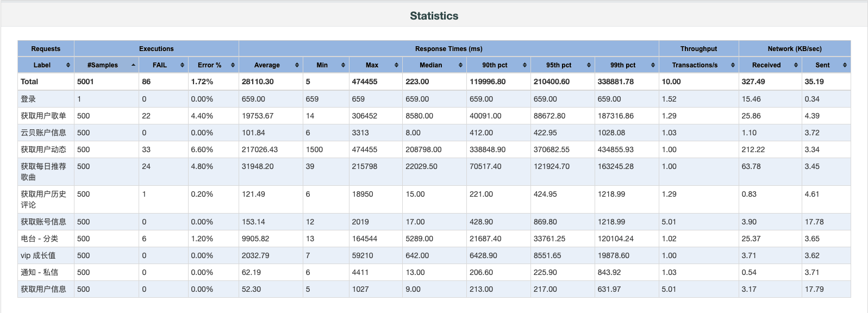
Task: Select the total throughput value 10.00
Action: [x=671, y=82]
